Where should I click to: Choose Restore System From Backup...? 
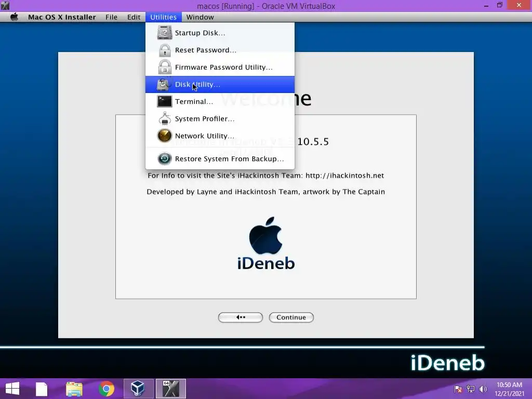(220, 159)
